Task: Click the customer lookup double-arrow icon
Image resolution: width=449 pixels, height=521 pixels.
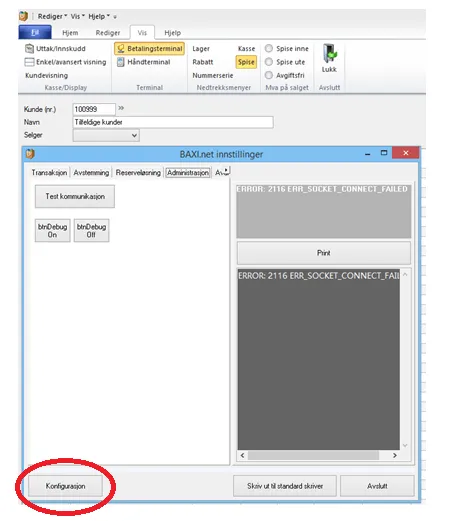Action: tap(121, 108)
